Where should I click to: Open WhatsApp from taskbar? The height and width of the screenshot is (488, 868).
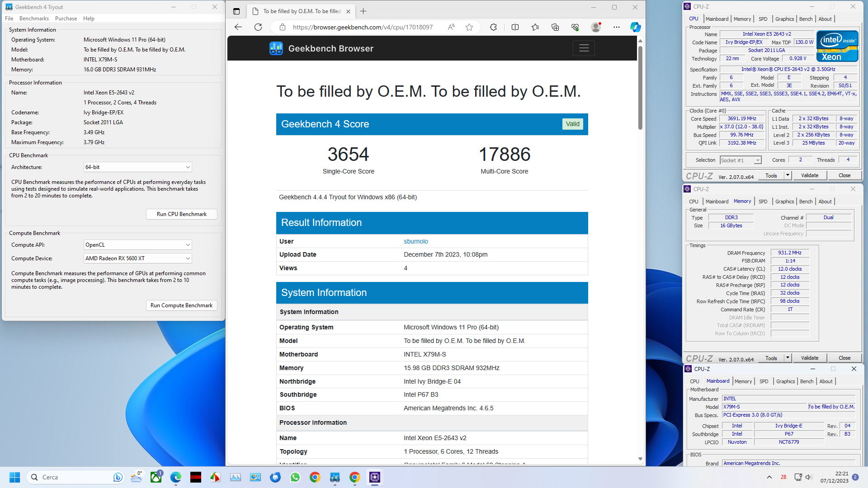click(295, 477)
